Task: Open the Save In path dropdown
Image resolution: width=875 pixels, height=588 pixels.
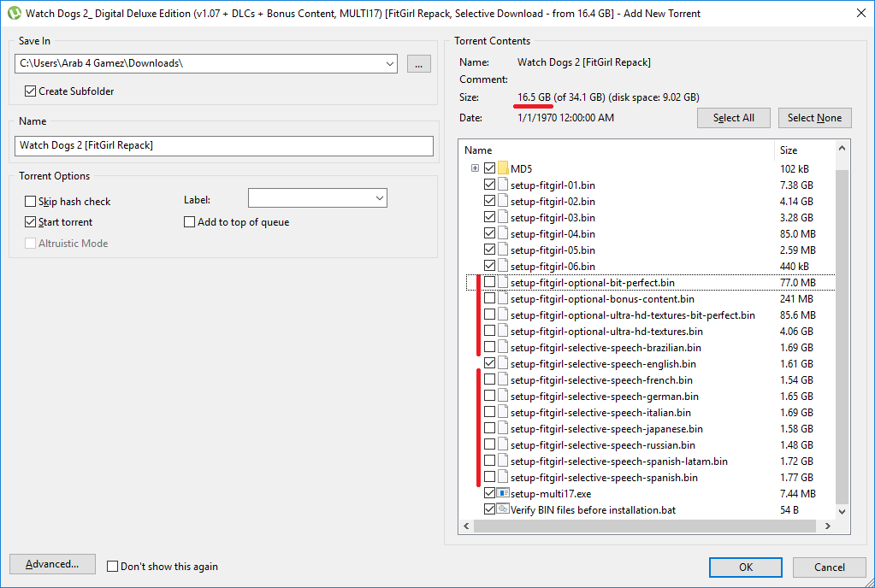Action: [x=389, y=63]
